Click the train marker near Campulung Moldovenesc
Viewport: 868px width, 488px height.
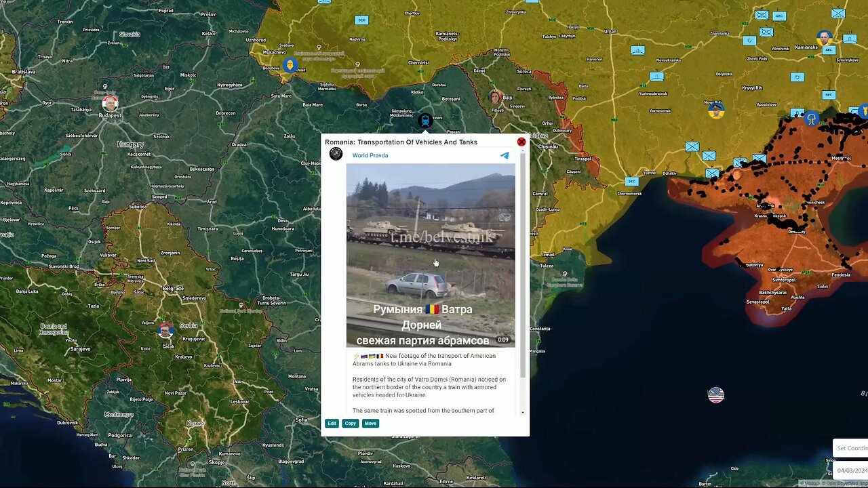[x=425, y=121]
